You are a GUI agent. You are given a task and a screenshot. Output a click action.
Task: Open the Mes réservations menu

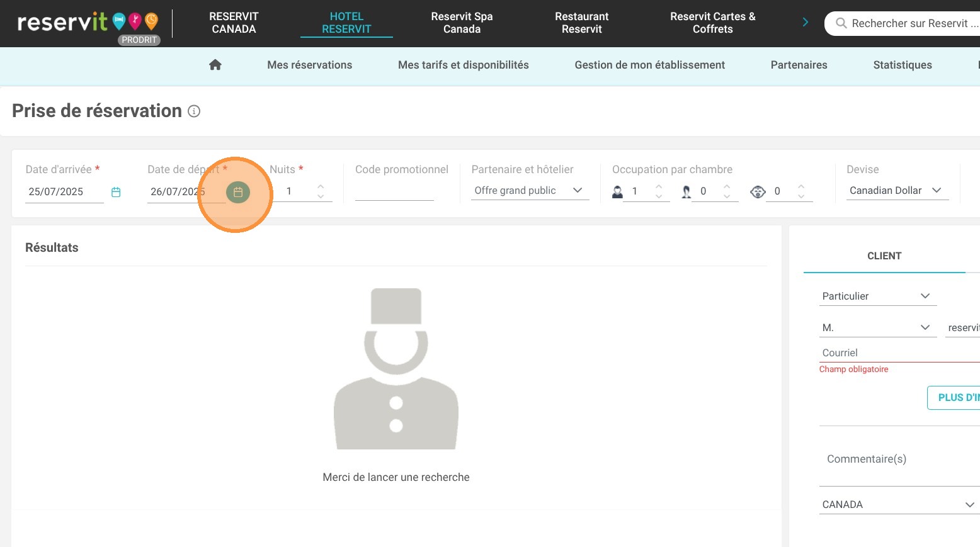(x=309, y=65)
